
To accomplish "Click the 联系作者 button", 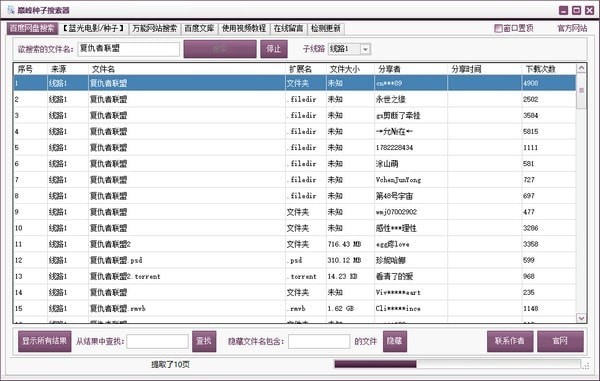I will (x=510, y=341).
